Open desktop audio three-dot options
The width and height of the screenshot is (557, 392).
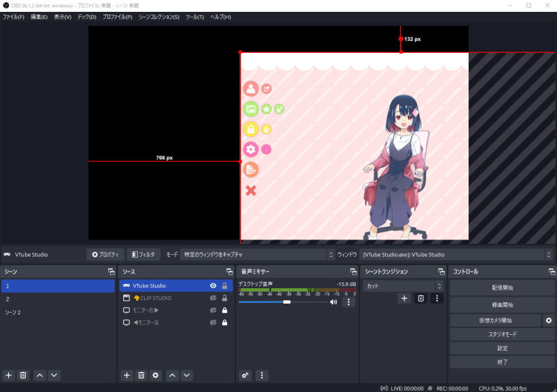point(349,302)
